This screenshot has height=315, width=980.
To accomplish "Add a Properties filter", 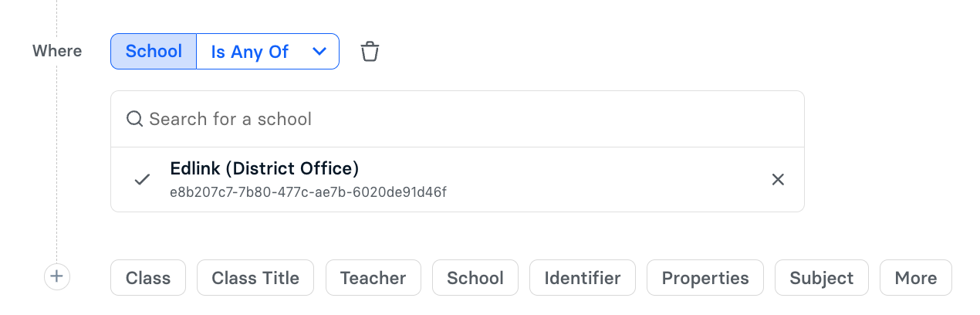I will [x=705, y=278].
